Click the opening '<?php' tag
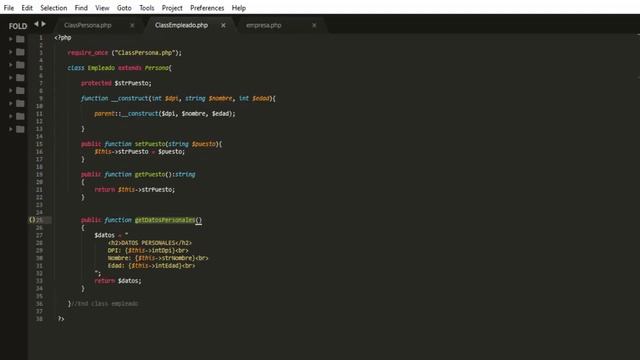Screen dimensions: 640x360 pyautogui.click(x=63, y=38)
